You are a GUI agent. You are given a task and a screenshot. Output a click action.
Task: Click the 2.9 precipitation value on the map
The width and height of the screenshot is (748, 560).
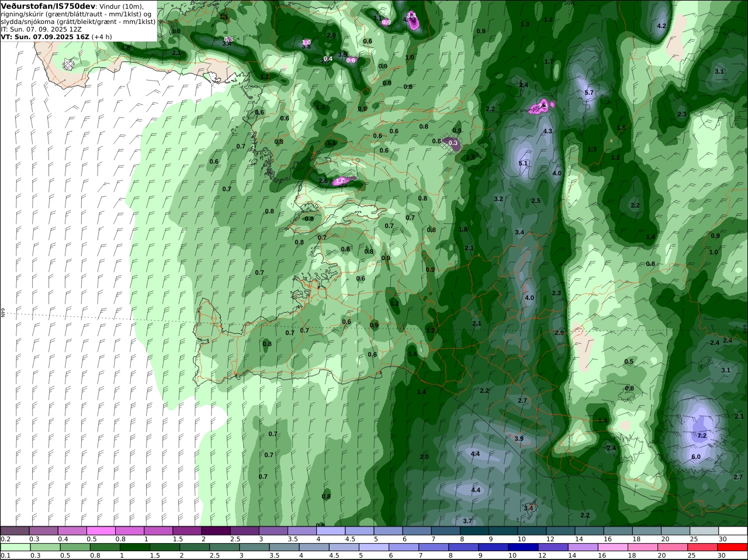tap(559, 333)
